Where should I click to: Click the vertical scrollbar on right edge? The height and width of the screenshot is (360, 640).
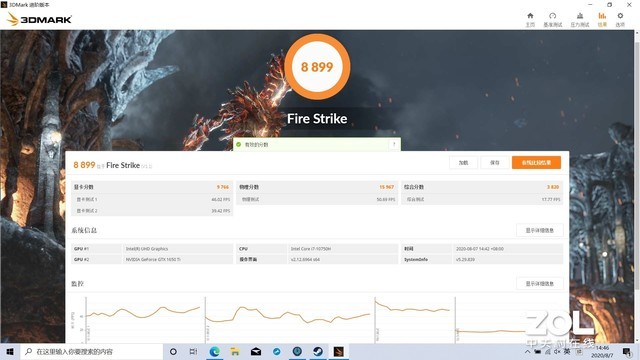[637, 186]
